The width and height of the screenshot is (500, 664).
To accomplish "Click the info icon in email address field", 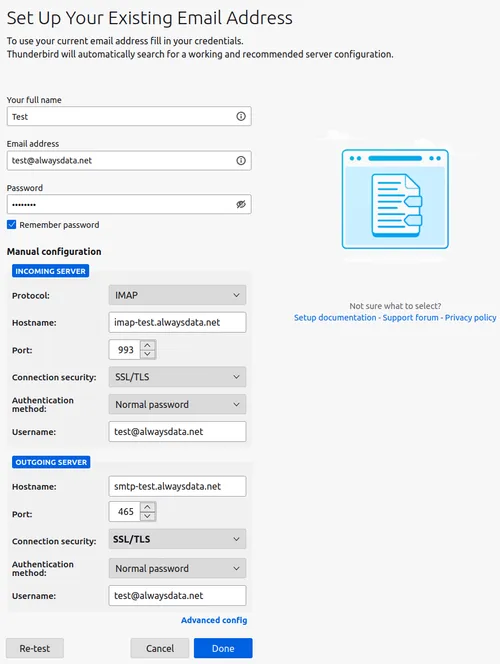I will pyautogui.click(x=241, y=160).
